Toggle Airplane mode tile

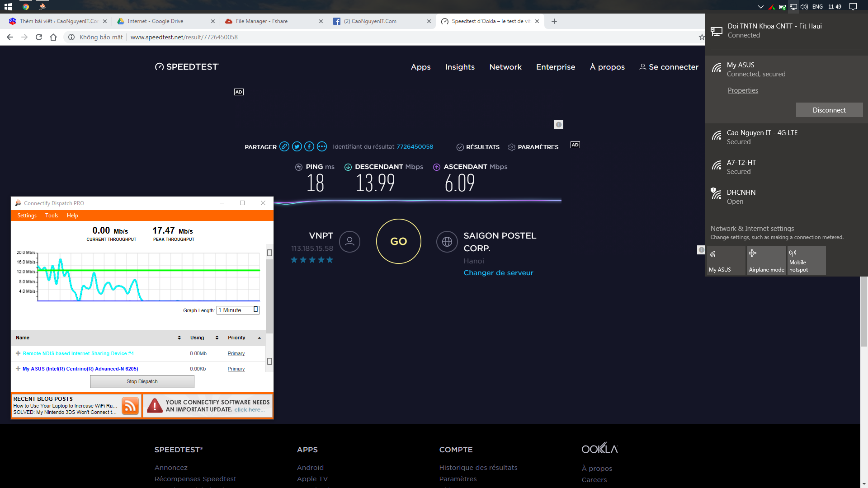pyautogui.click(x=766, y=260)
